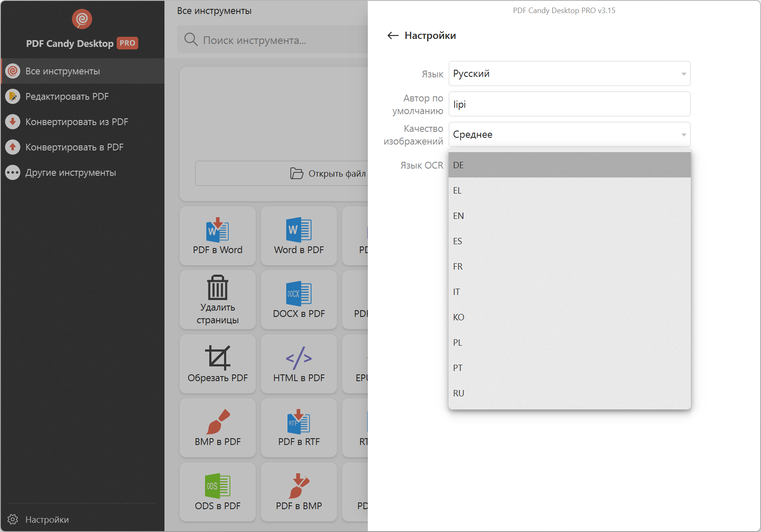761x532 pixels.
Task: Select IT as OCR language
Action: [x=569, y=292]
